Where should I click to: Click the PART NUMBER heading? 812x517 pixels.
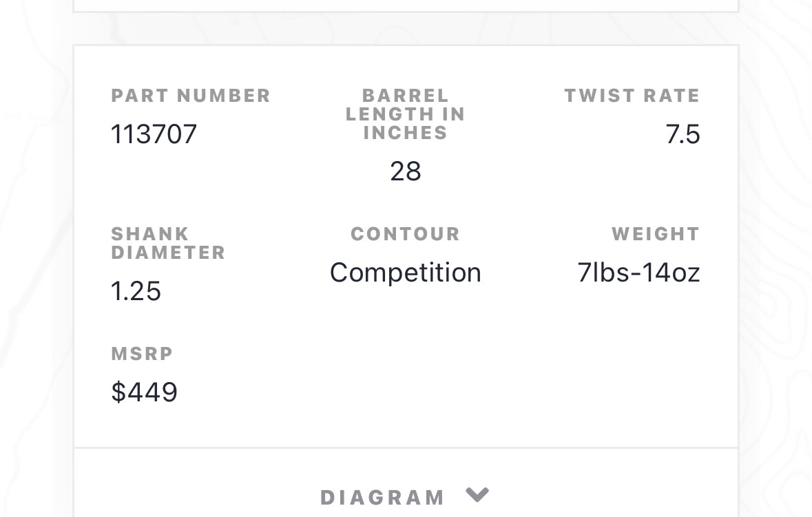coord(191,96)
